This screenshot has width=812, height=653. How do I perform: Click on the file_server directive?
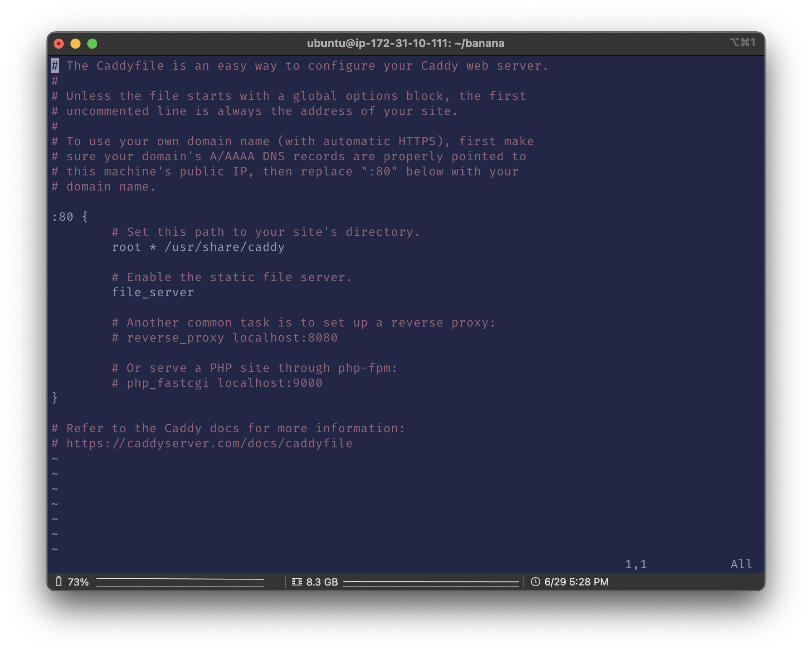[153, 293]
